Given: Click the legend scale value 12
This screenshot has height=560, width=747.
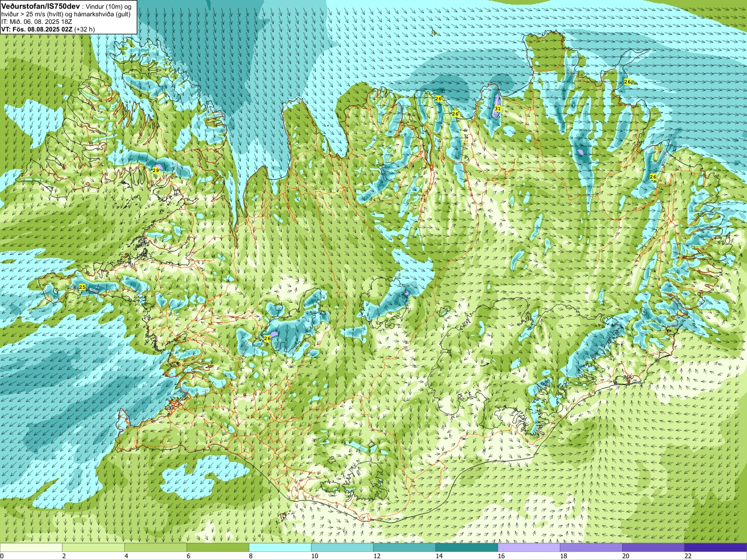Looking at the screenshot, I should point(377,556).
